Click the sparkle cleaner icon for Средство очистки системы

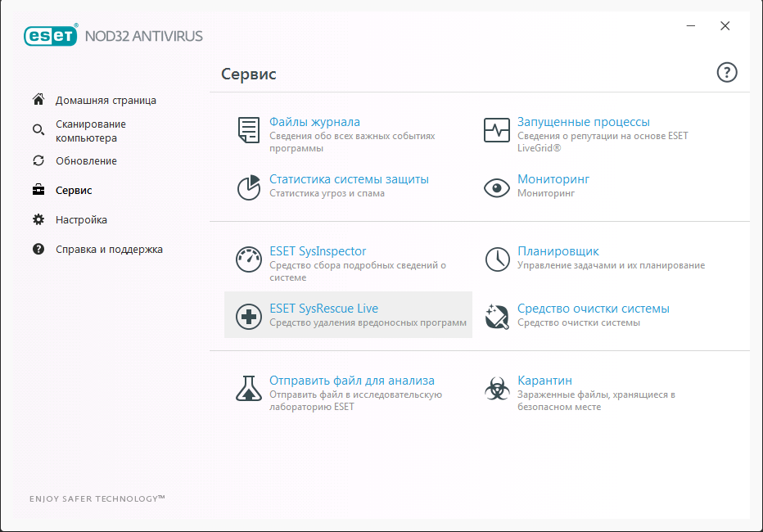click(497, 317)
